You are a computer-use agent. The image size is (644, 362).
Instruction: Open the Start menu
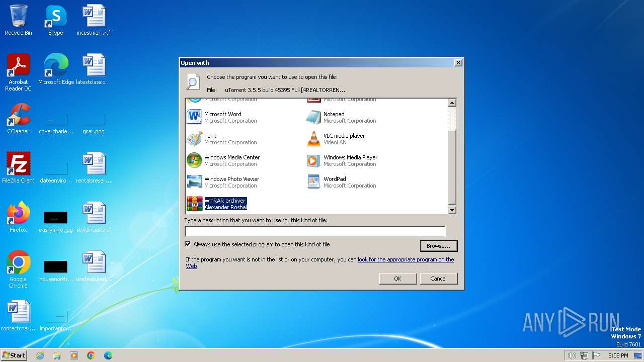[14, 355]
